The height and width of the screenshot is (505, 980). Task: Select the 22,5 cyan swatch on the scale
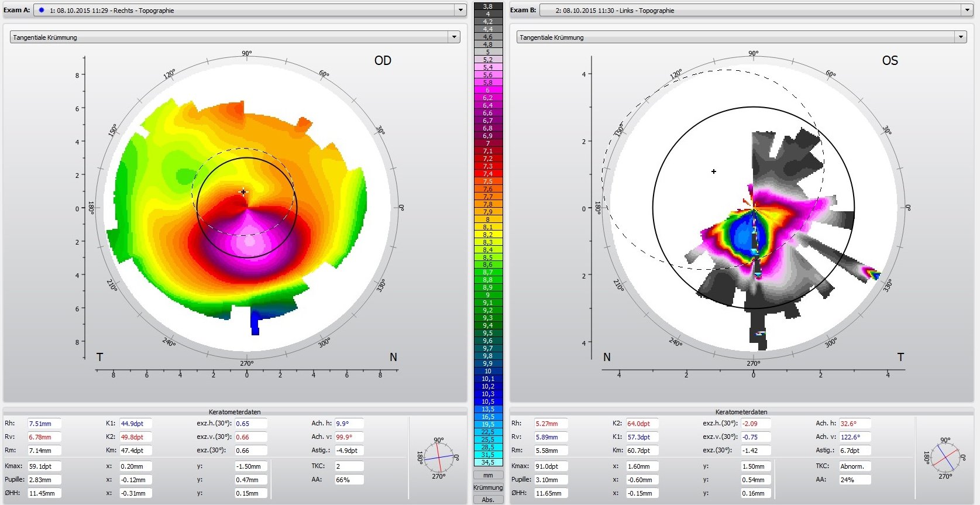(x=488, y=432)
